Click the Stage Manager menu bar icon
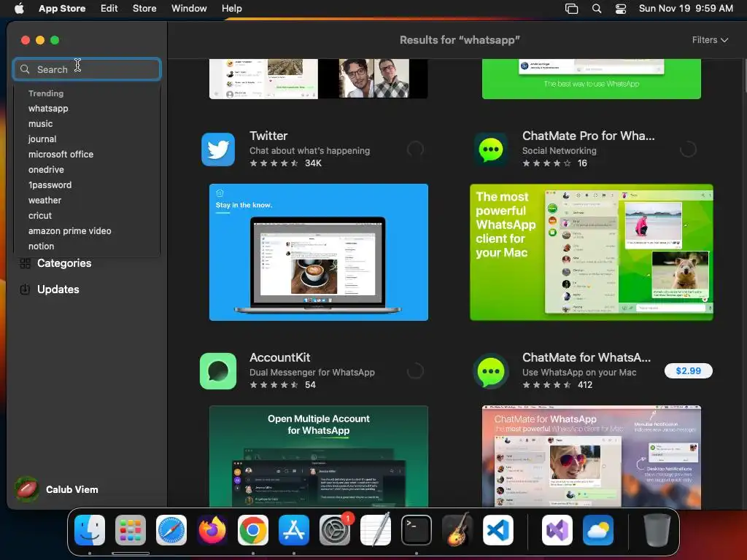 (571, 9)
